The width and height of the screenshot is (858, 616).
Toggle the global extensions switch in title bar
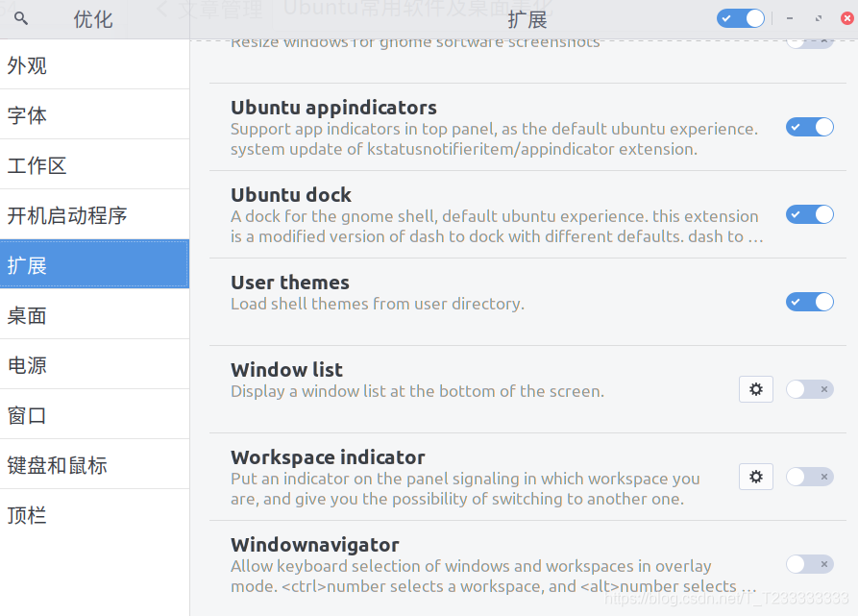pyautogui.click(x=741, y=18)
